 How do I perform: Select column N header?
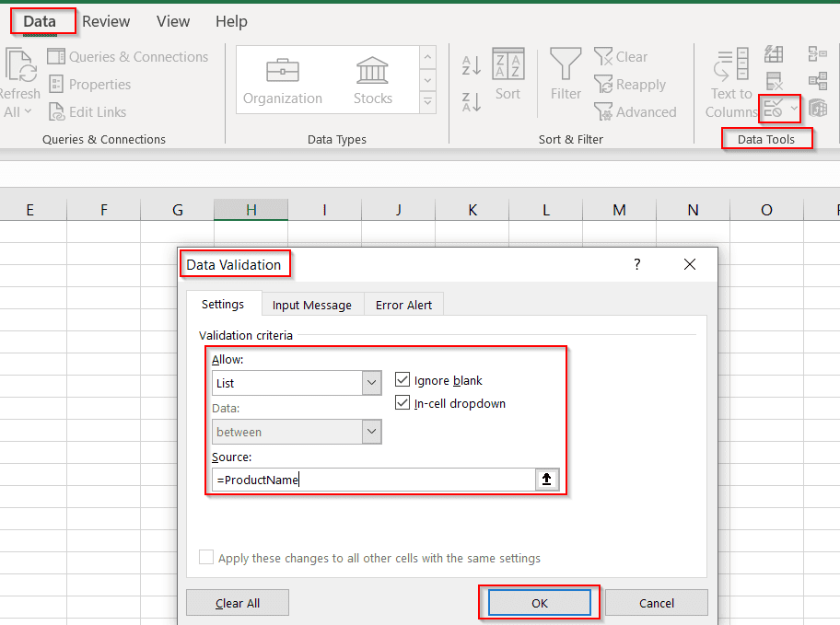tap(694, 210)
